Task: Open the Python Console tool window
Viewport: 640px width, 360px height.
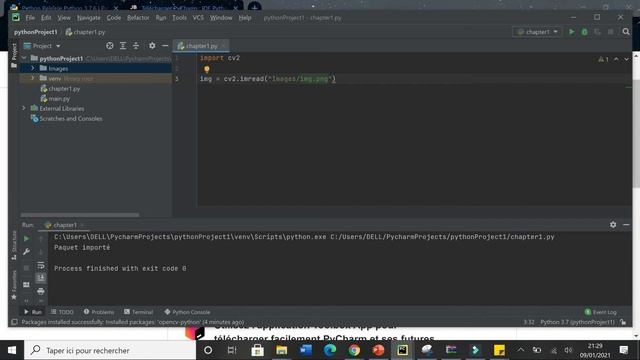Action: point(187,312)
